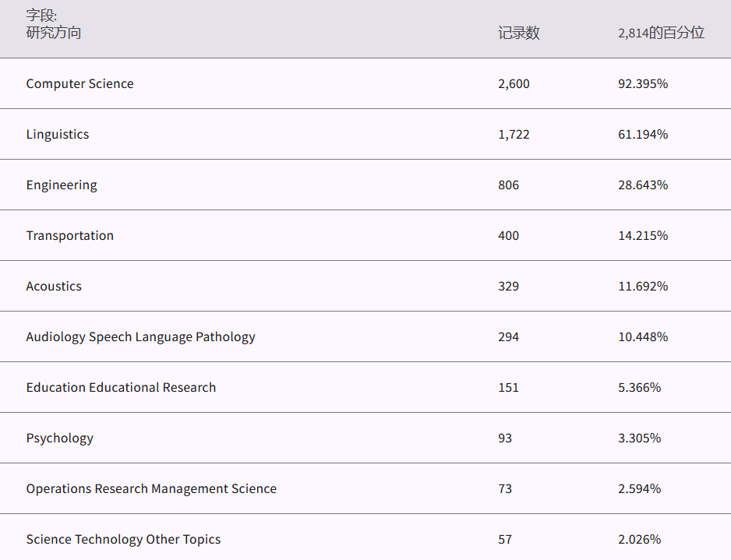Select Audiology Speech Language Pathology
This screenshot has height=560, width=731.
pos(140,336)
